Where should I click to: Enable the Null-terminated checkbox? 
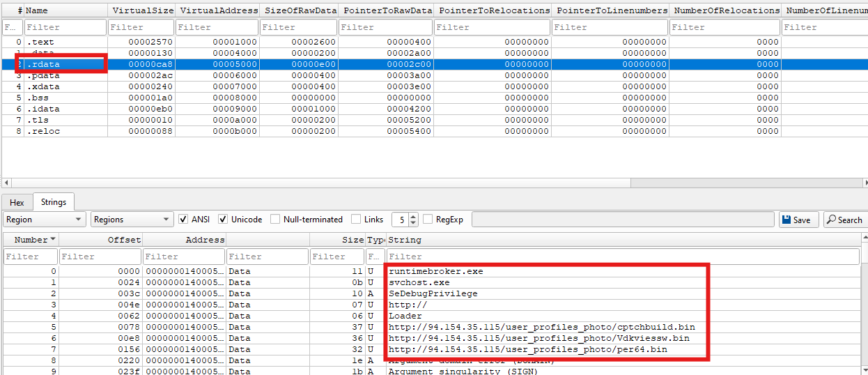click(x=275, y=220)
